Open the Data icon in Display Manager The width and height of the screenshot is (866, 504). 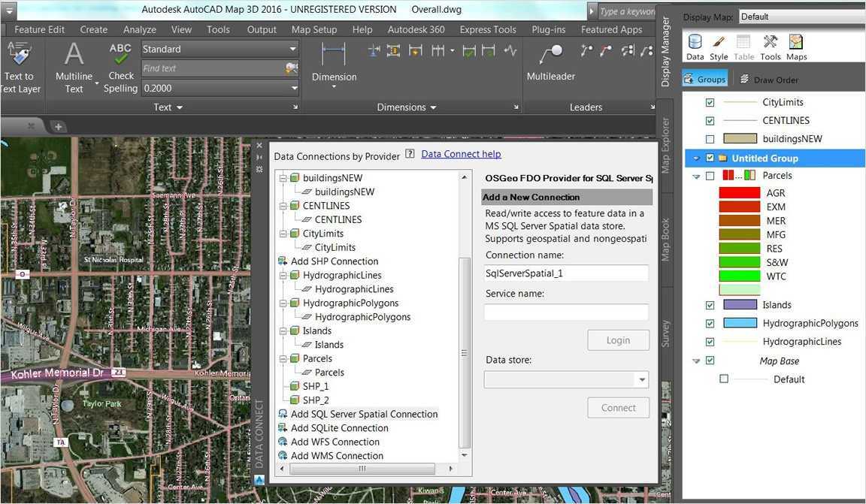coord(695,47)
